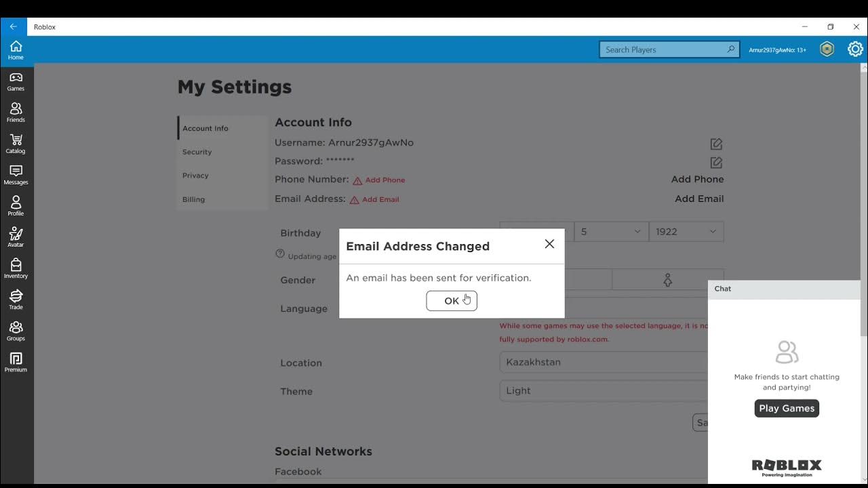
Task: Open Profile in sidebar
Action: tap(16, 206)
